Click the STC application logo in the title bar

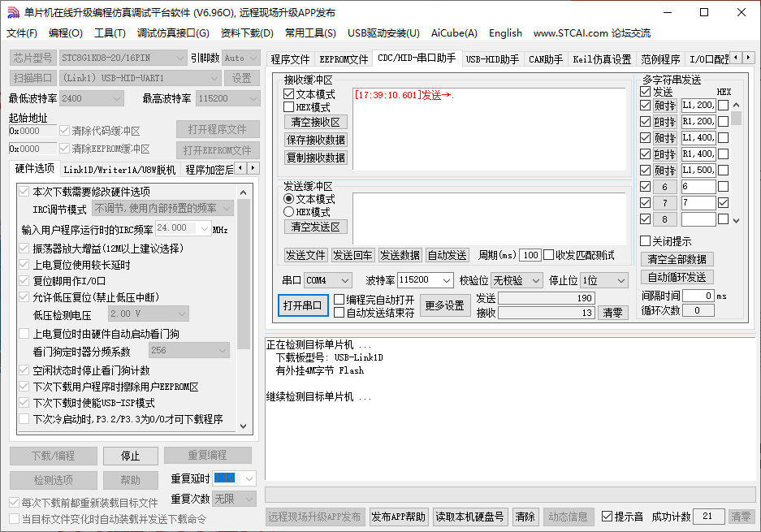coord(12,12)
